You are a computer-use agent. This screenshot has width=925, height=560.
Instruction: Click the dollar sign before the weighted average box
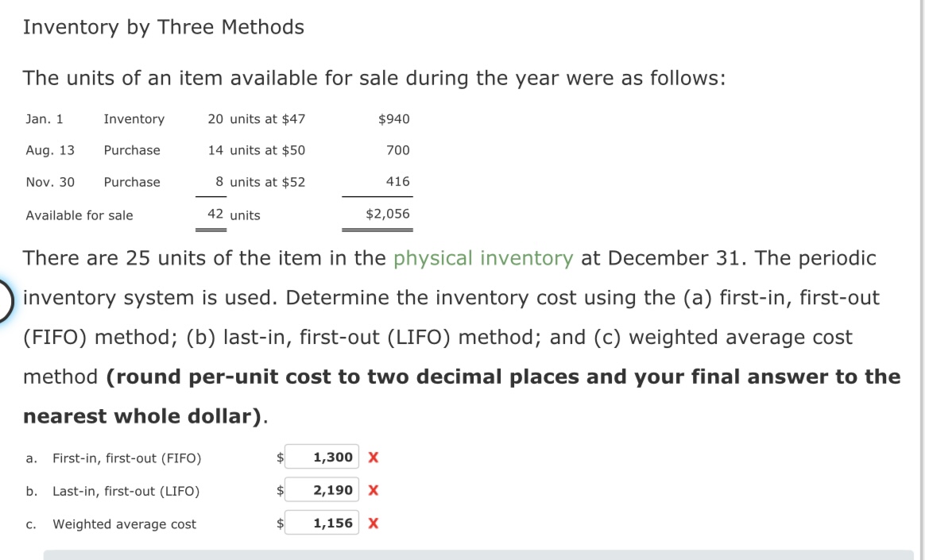pos(278,523)
